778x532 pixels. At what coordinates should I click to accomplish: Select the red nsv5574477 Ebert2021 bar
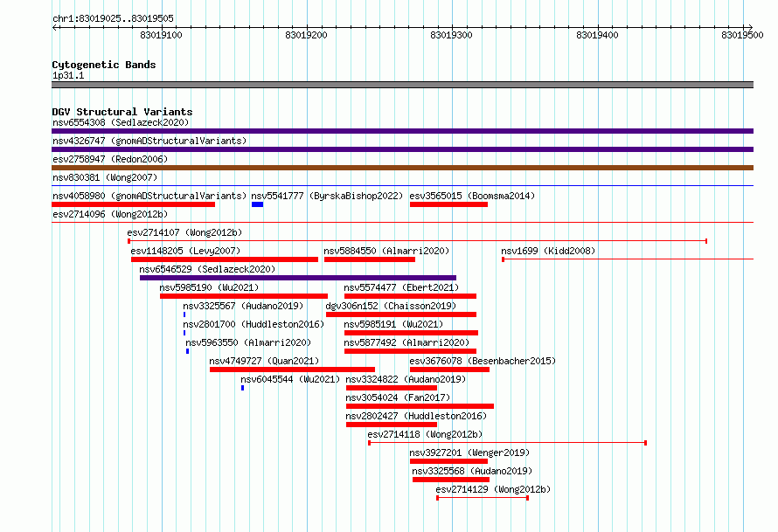point(410,296)
